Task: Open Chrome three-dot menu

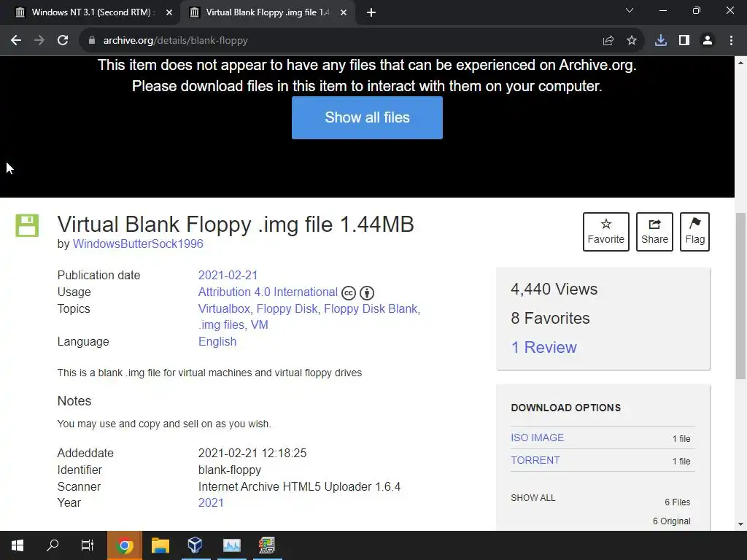Action: click(731, 41)
